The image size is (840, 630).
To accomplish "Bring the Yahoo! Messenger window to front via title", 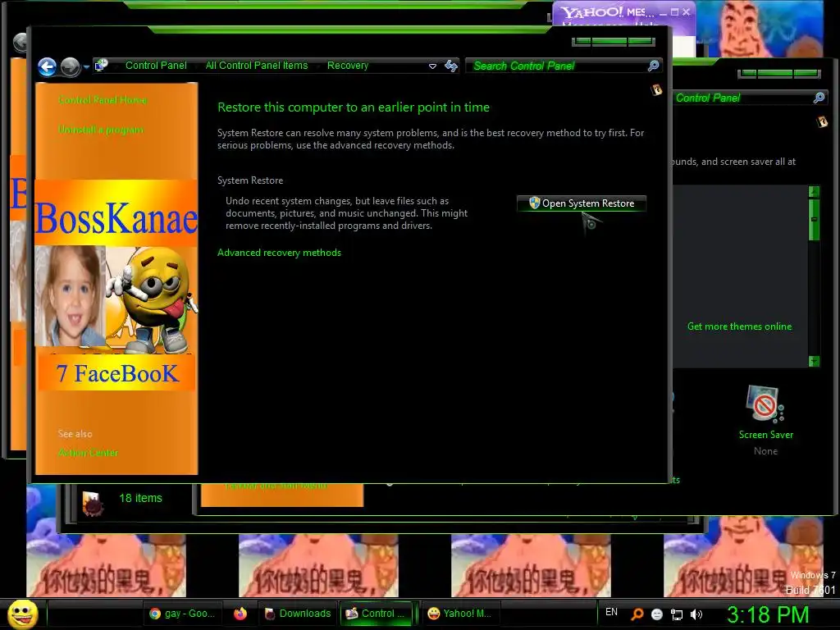I will click(x=607, y=11).
